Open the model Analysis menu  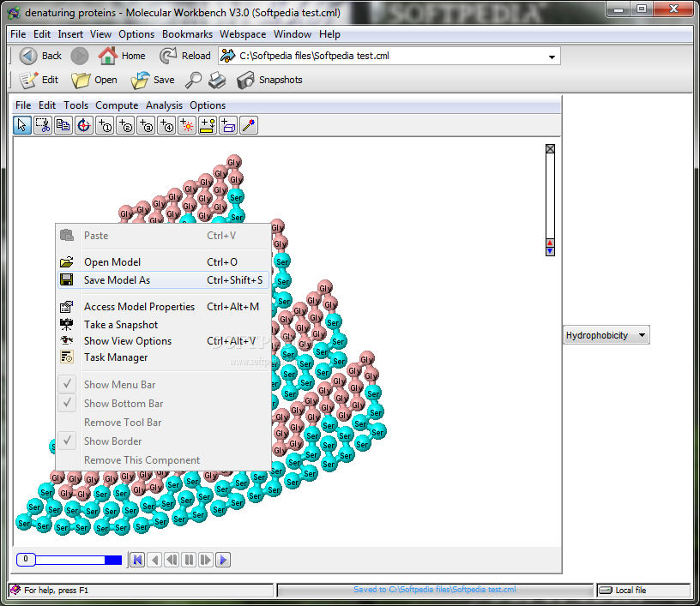(x=164, y=105)
